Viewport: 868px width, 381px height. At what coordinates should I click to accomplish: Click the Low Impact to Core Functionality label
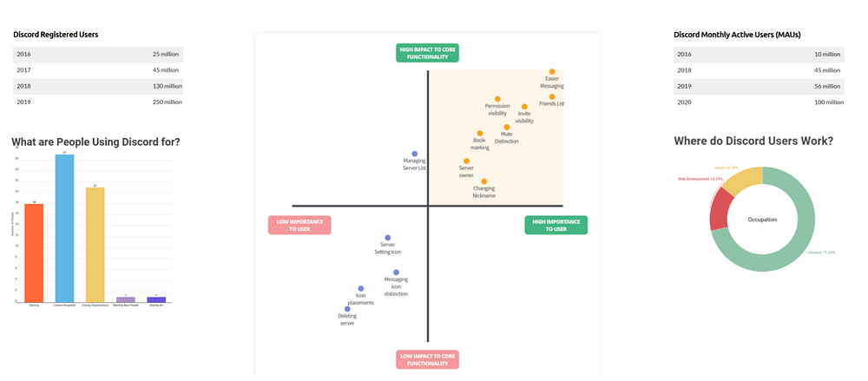click(427, 359)
